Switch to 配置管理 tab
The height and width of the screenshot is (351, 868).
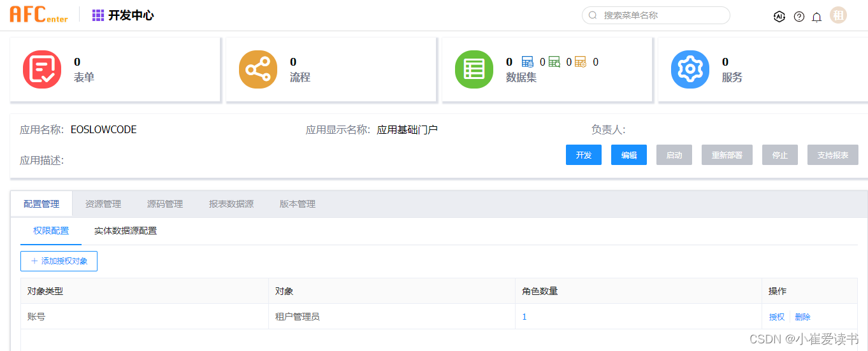coord(41,204)
